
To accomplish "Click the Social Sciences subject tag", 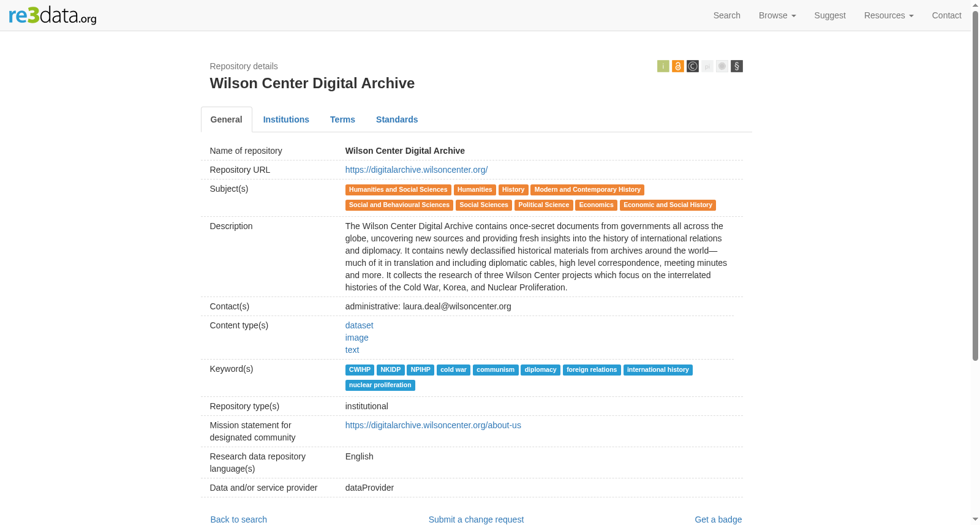I will point(484,205).
